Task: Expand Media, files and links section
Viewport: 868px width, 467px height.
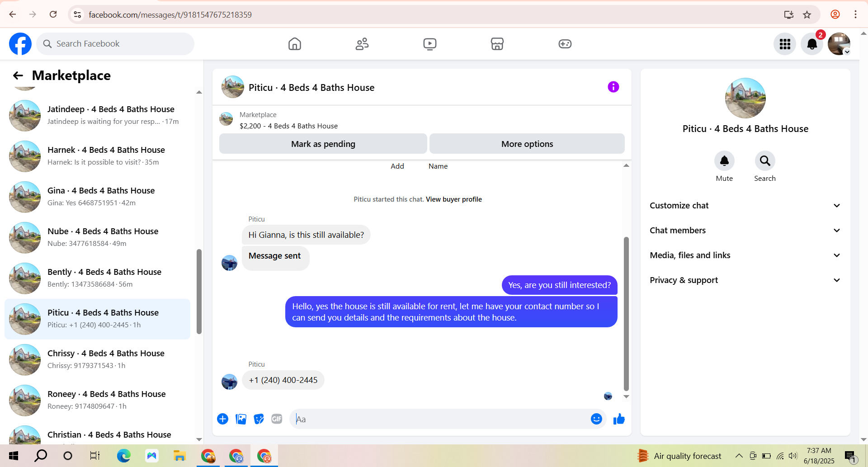Action: click(745, 255)
